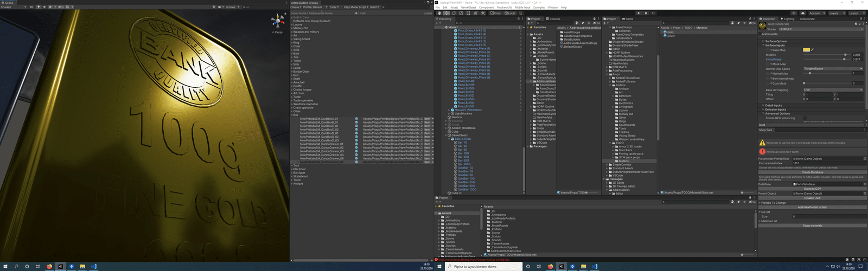
Task: Select the Rect transform tool
Action: 468,13
